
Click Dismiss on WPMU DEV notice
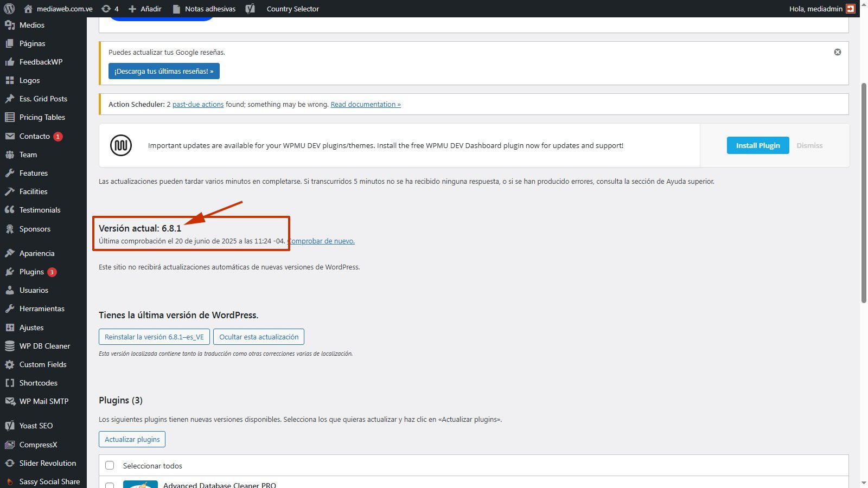pos(809,145)
